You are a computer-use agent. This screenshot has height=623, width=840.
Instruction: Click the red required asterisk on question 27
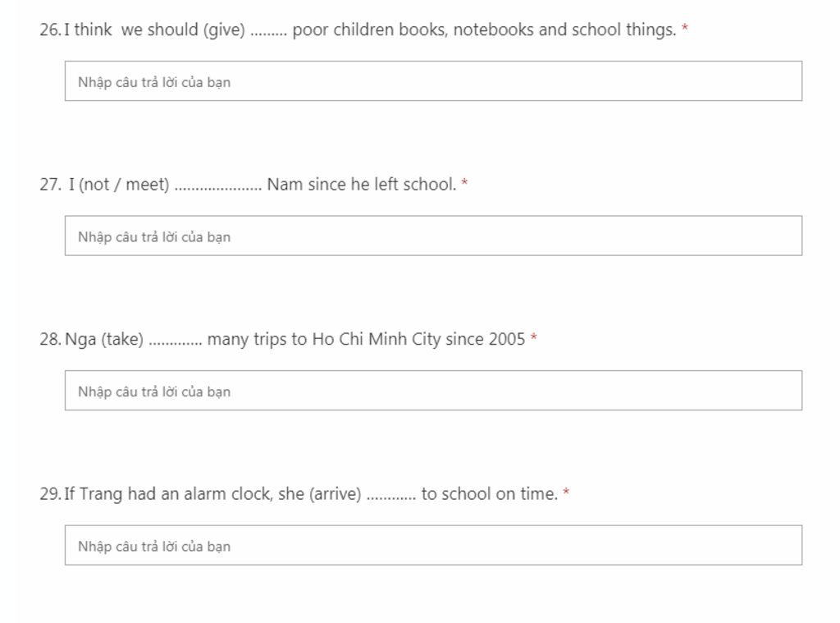(464, 183)
